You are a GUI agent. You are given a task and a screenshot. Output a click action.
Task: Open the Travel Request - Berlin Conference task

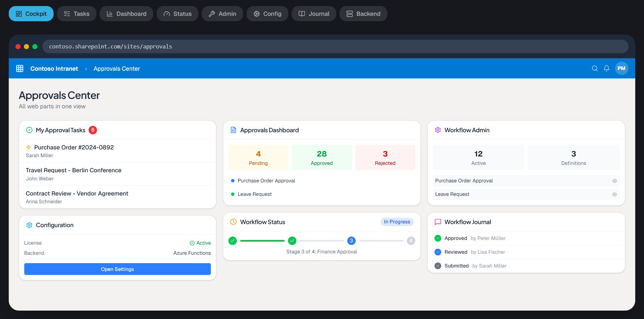point(73,170)
